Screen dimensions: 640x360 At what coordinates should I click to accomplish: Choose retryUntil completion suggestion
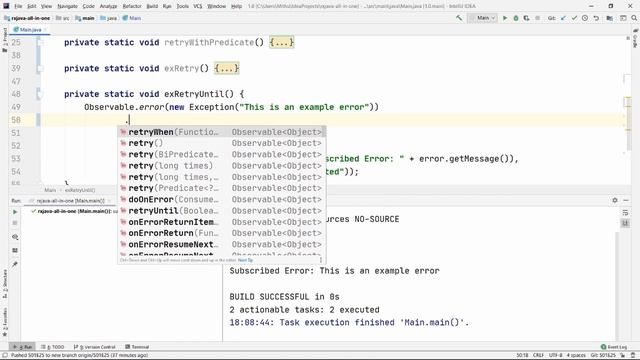pyautogui.click(x=221, y=211)
